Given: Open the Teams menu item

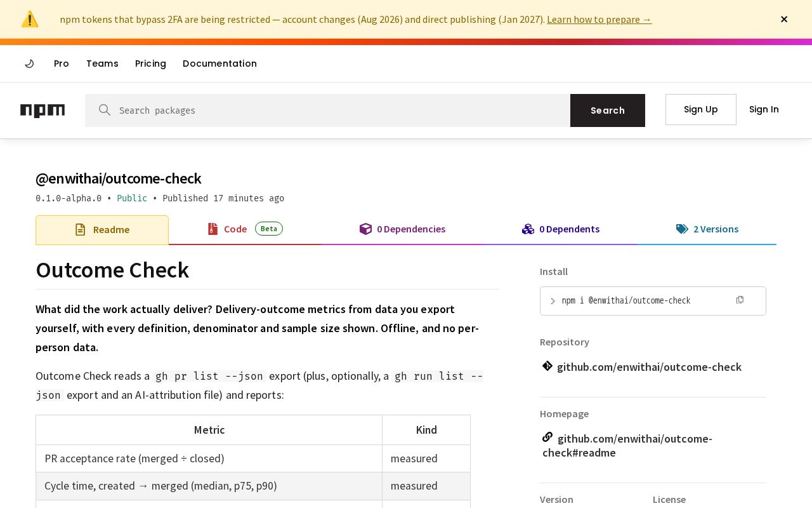Looking at the screenshot, I should coord(102,63).
